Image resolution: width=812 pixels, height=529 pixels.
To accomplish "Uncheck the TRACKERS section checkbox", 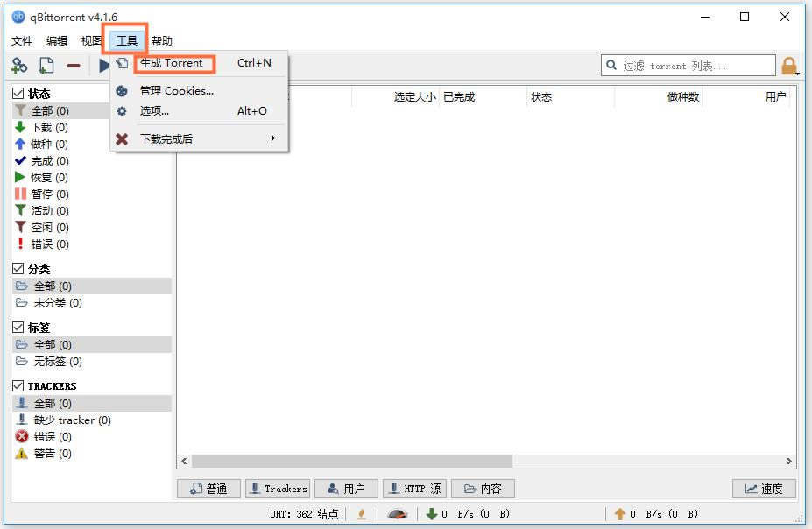I will pos(18,385).
